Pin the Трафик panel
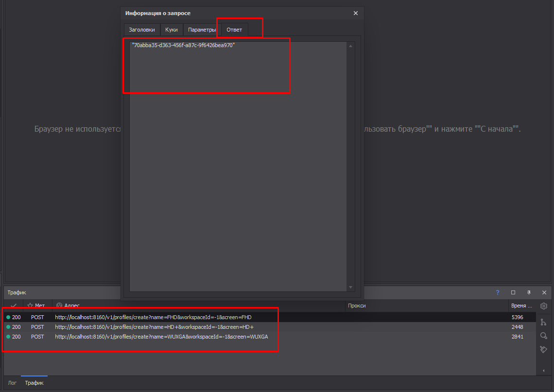This screenshot has height=392, width=554. point(529,292)
